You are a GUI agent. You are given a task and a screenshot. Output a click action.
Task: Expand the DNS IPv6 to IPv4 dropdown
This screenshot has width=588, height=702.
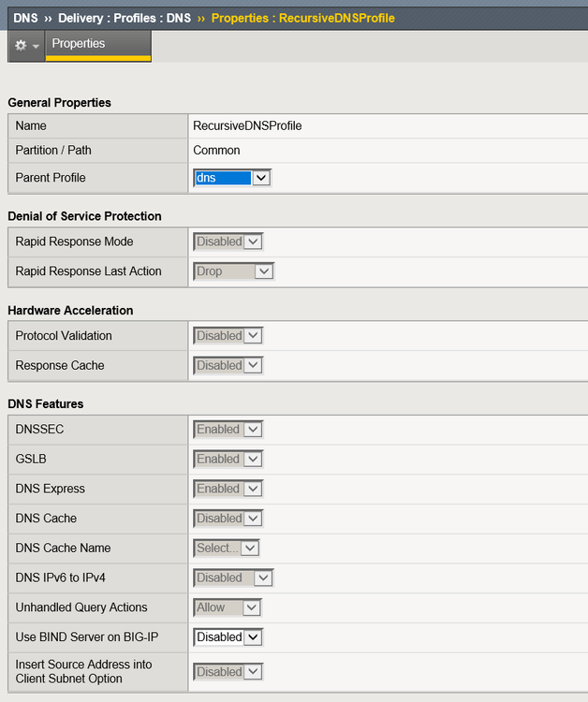233,578
